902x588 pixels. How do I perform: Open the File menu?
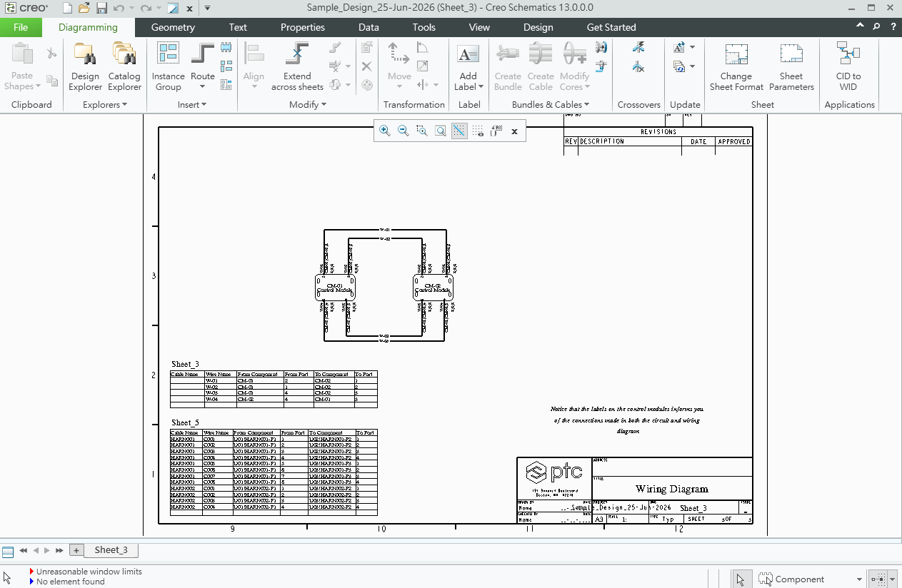[x=21, y=27]
